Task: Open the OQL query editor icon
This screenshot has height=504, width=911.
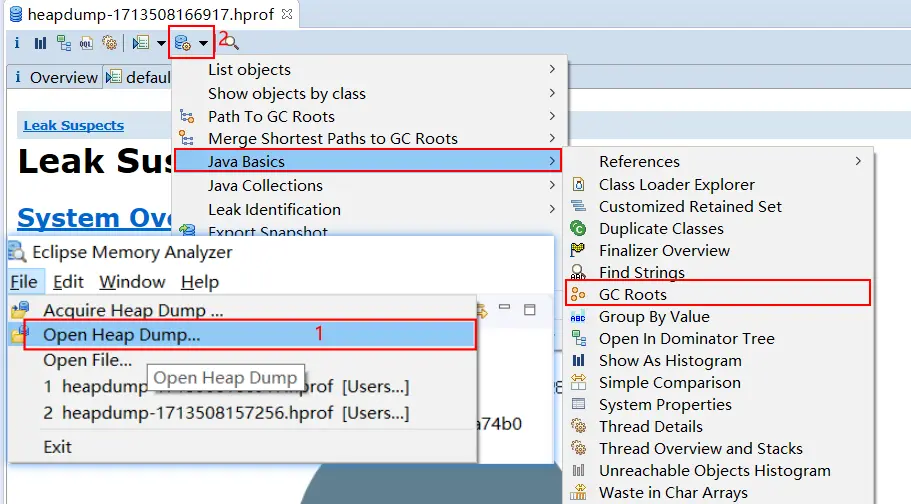Action: (87, 43)
